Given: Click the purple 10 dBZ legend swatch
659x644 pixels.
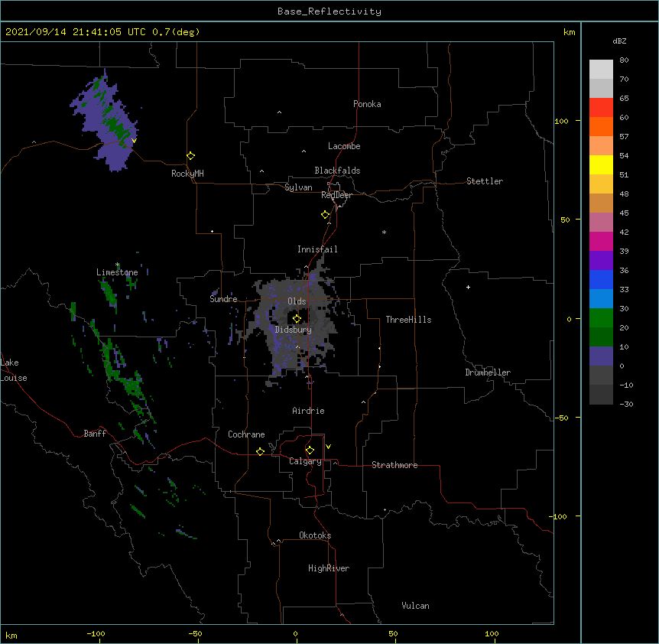Looking at the screenshot, I should coord(601,356).
